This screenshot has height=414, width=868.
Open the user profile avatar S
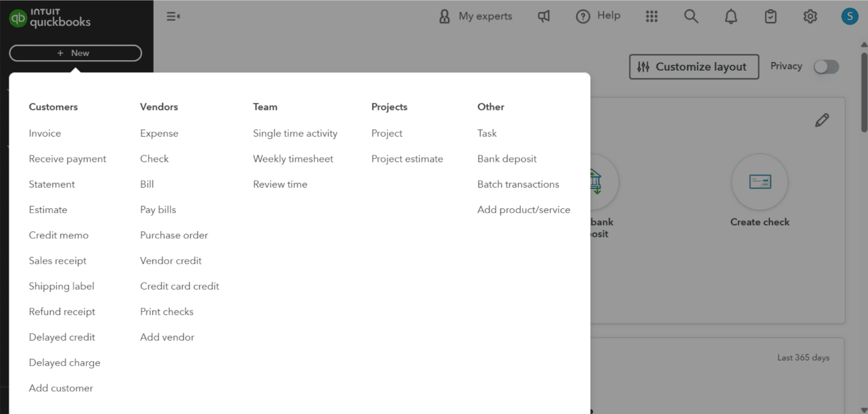coord(849,16)
